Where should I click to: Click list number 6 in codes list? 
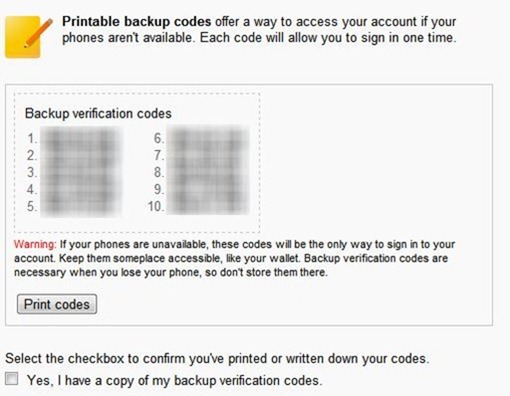click(159, 138)
